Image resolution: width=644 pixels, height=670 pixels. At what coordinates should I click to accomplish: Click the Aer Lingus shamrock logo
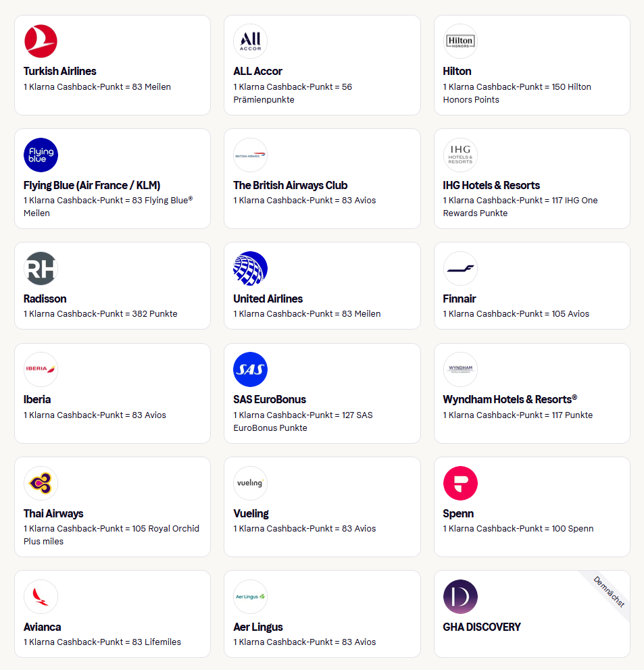tap(250, 597)
